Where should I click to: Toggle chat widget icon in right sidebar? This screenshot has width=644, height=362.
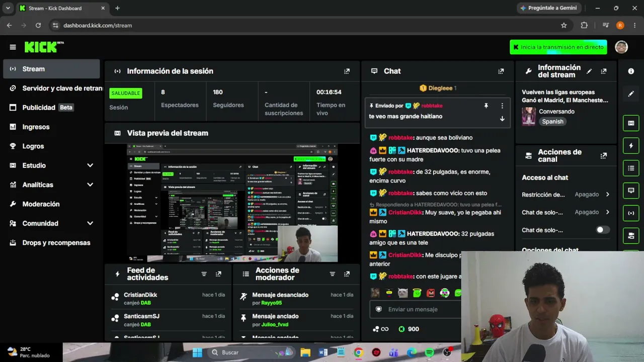631,191
